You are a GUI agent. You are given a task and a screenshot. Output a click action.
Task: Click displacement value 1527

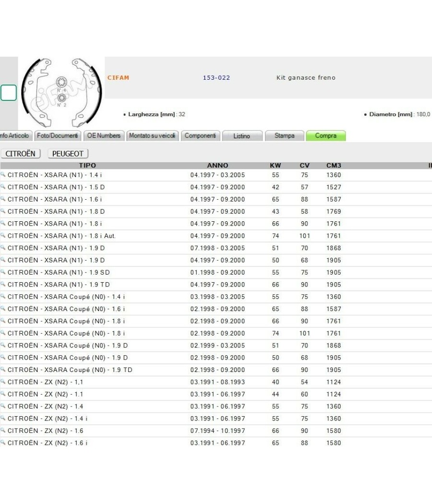[334, 187]
